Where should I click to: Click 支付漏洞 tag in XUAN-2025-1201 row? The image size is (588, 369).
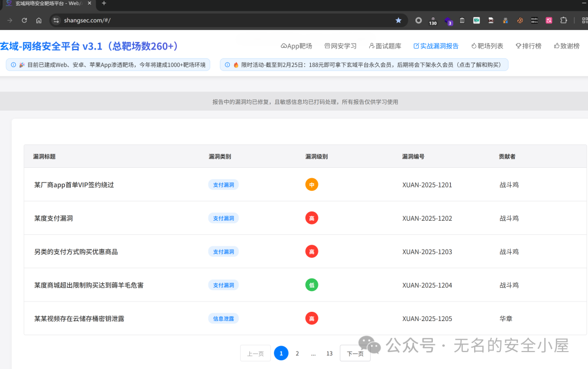[x=224, y=185]
